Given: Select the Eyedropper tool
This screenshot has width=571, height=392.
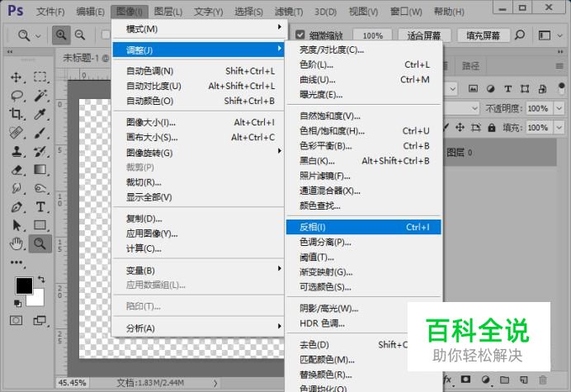Looking at the screenshot, I should point(40,115).
